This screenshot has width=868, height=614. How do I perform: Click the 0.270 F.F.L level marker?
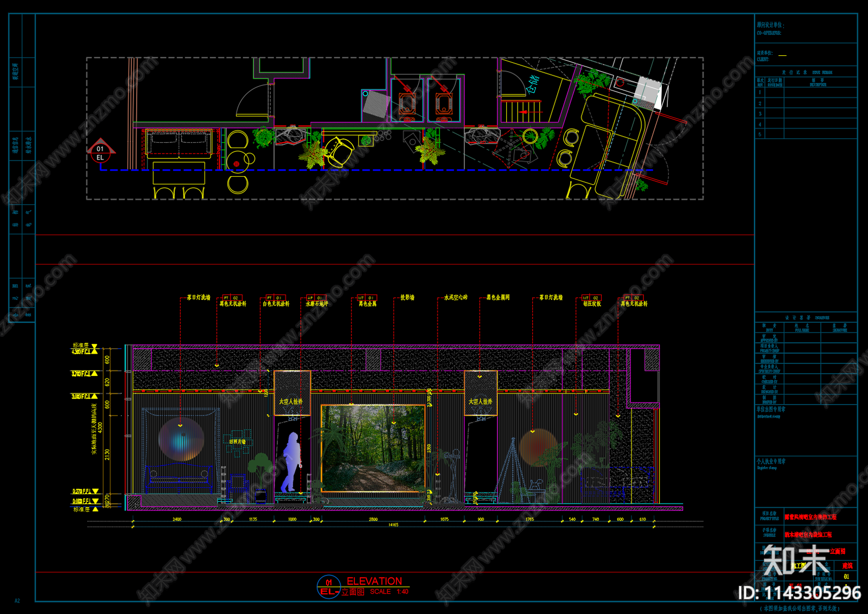point(85,491)
